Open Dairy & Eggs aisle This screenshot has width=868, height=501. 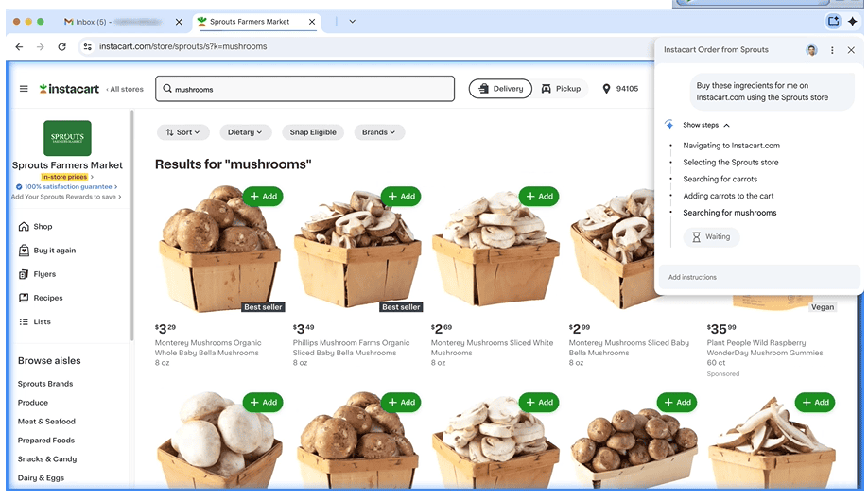pos(41,477)
